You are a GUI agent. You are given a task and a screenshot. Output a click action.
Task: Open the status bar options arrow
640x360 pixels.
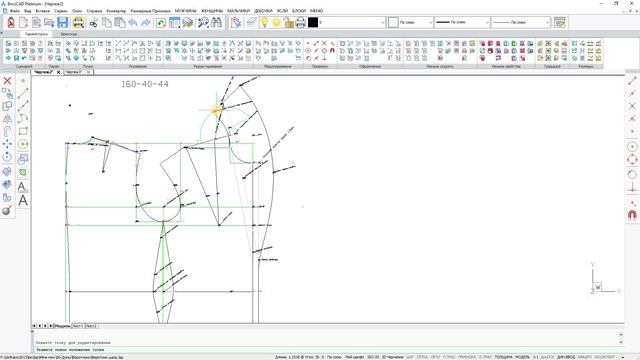pyautogui.click(x=623, y=357)
